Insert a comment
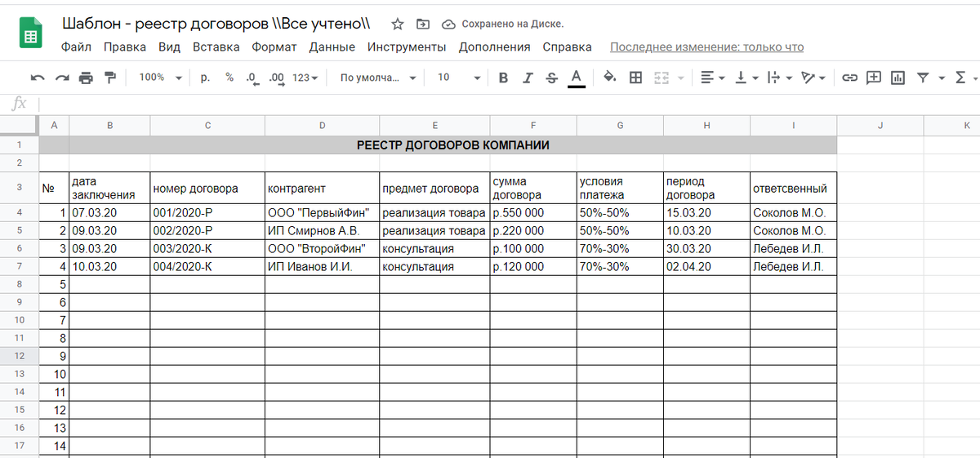The width and height of the screenshot is (980, 458). coord(874,78)
